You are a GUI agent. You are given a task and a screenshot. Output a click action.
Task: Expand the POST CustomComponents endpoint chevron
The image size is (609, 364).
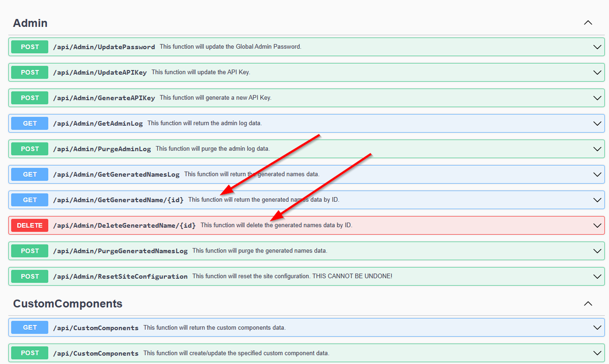597,353
